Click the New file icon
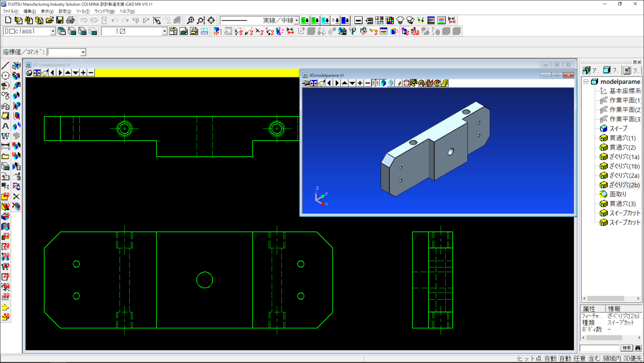The image size is (644, 363). (8, 20)
